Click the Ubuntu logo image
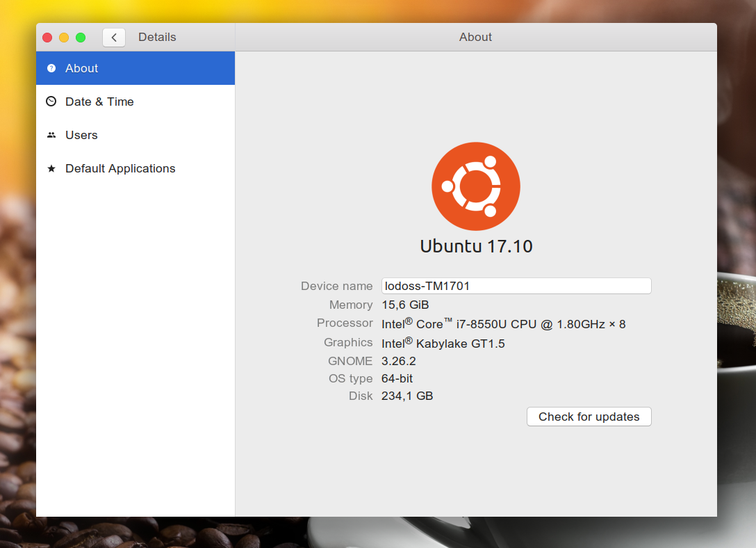Screen dimensions: 756x548 [x=476, y=186]
